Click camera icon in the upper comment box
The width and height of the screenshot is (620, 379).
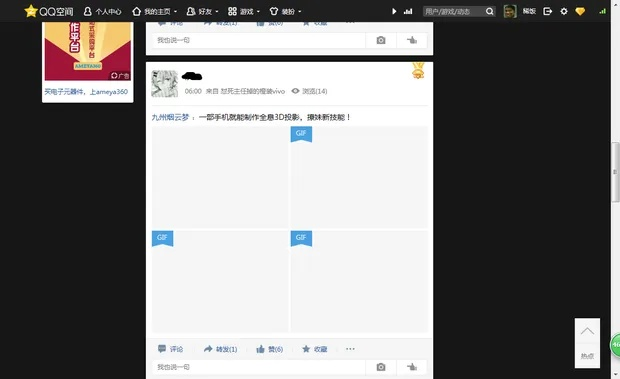click(381, 40)
